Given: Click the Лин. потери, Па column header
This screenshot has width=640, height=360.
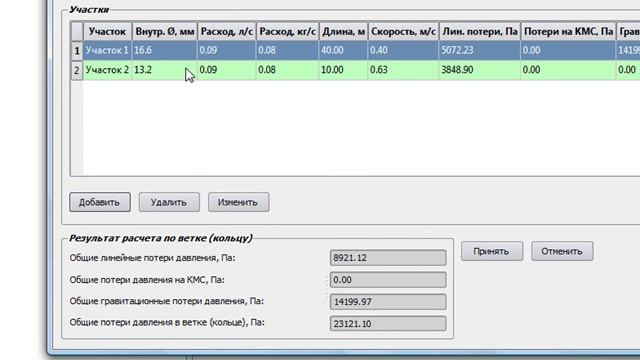Looking at the screenshot, I should pos(480,31).
